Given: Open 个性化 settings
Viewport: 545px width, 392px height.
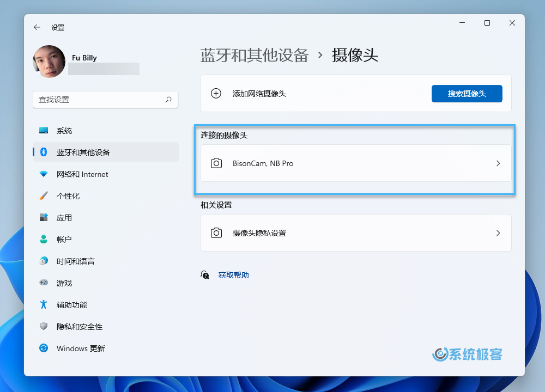Looking at the screenshot, I should [x=106, y=196].
